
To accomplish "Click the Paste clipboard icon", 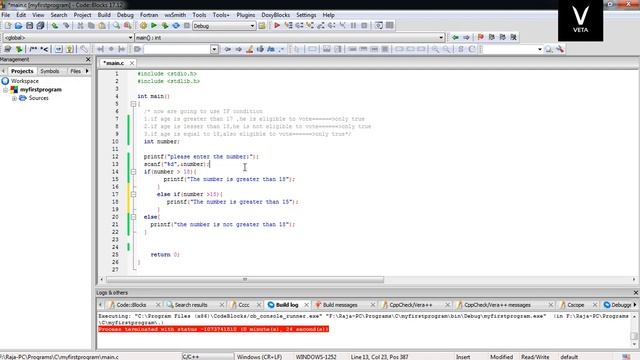I will pos(102,26).
